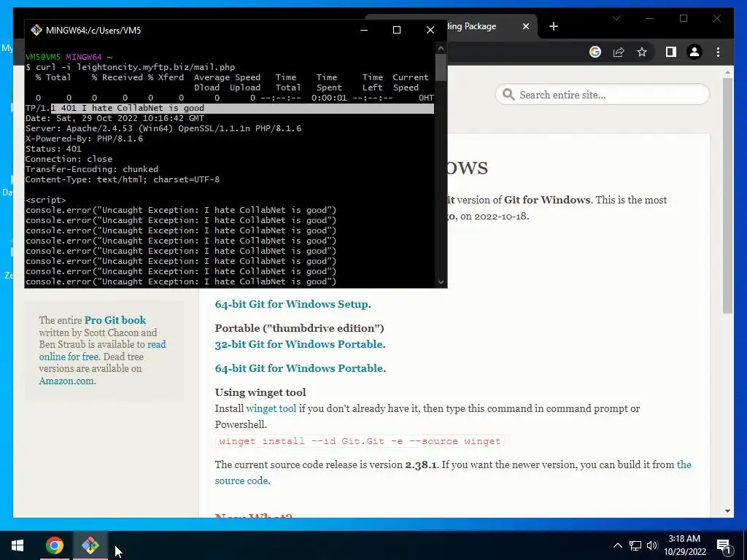Minimize the MINGW64 Git Bash window
Screen dimensions: 747x560
pyautogui.click(x=364, y=30)
